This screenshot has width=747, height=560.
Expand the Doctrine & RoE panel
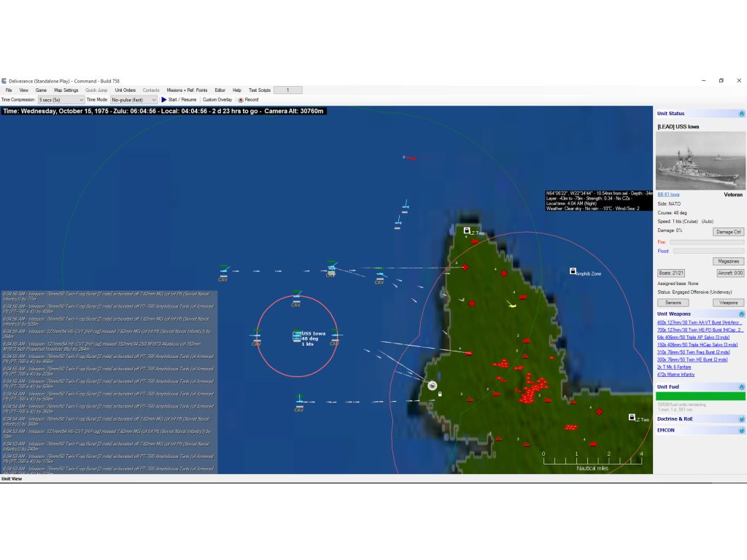tap(741, 419)
